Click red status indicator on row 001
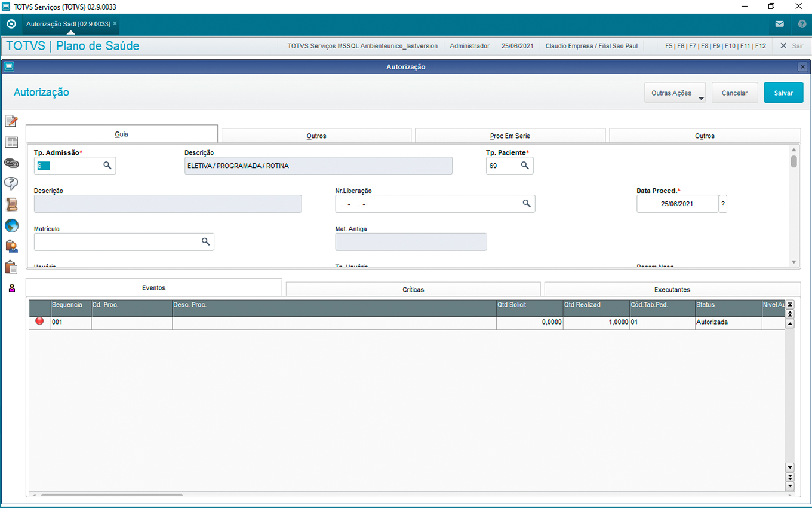The width and height of the screenshot is (812, 508). (x=39, y=322)
